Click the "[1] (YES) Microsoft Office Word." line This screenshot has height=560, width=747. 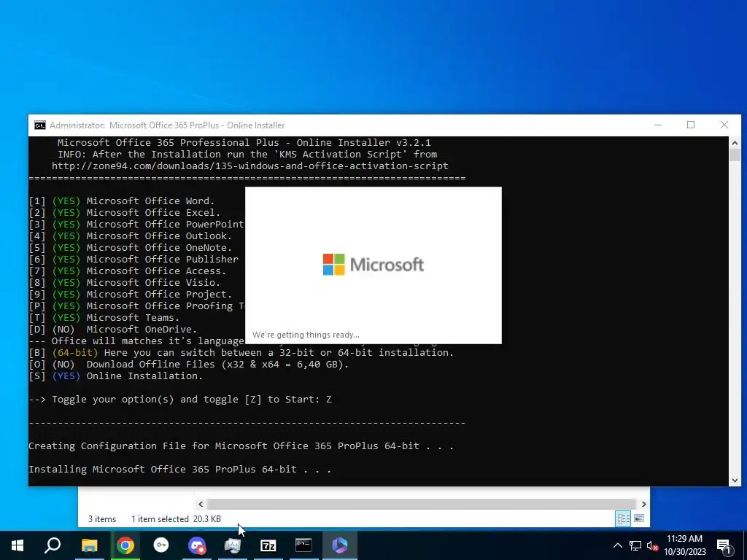pos(122,201)
